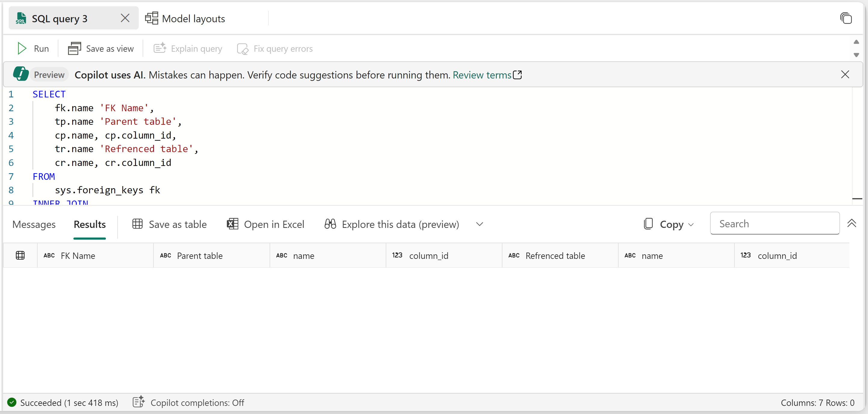Select the Run play icon

point(21,48)
